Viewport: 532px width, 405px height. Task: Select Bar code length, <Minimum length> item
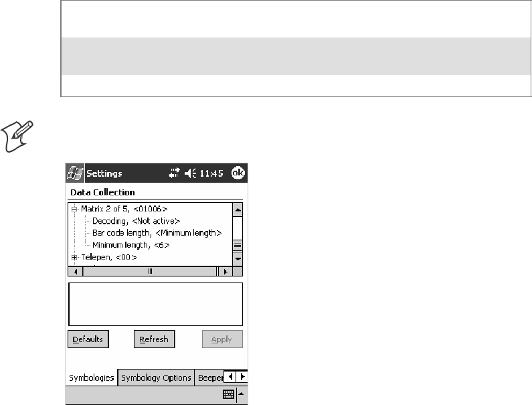pos(157,233)
